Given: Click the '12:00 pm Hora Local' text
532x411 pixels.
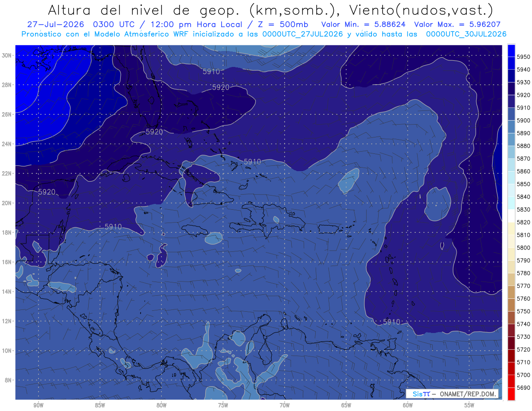Looking at the screenshot, I should point(196,24).
